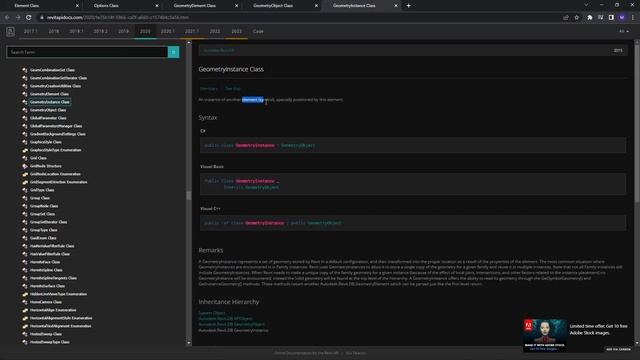The height and width of the screenshot is (360, 640).
Task: Reload the page with the refresh icon
Action: 29,18
